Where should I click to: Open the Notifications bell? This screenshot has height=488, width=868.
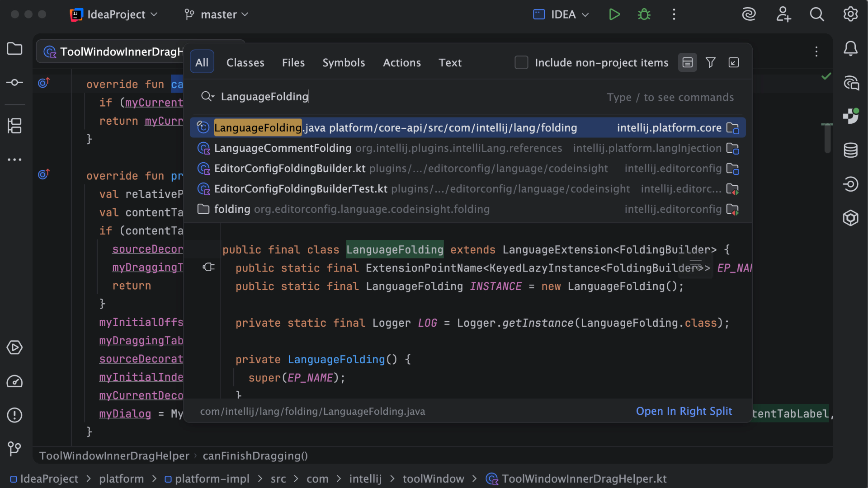tap(850, 49)
